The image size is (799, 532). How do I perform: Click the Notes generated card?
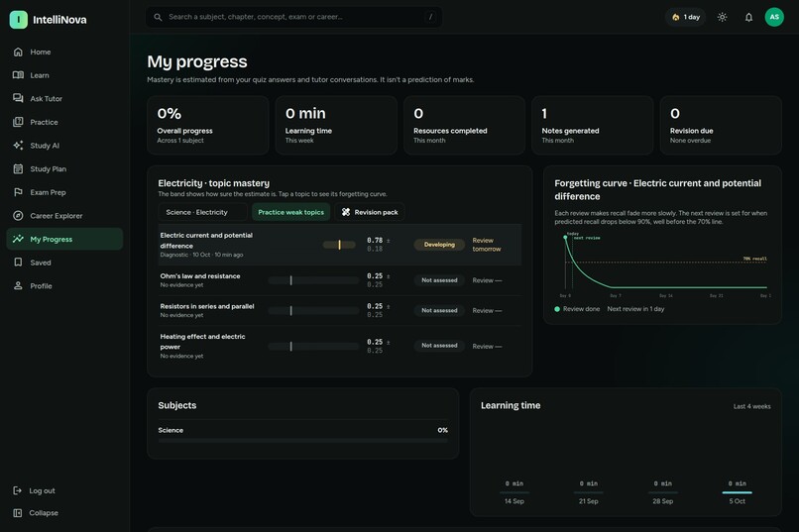[593, 125]
